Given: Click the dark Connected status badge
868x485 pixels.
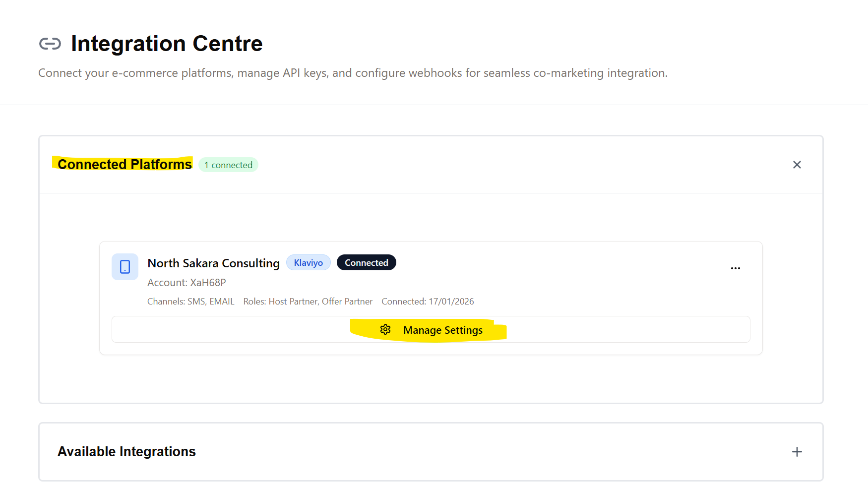Looking at the screenshot, I should (366, 263).
